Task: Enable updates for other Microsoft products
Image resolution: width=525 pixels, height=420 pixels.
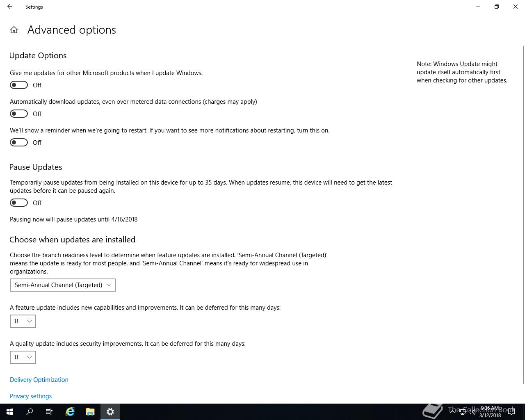Action: pos(19,85)
